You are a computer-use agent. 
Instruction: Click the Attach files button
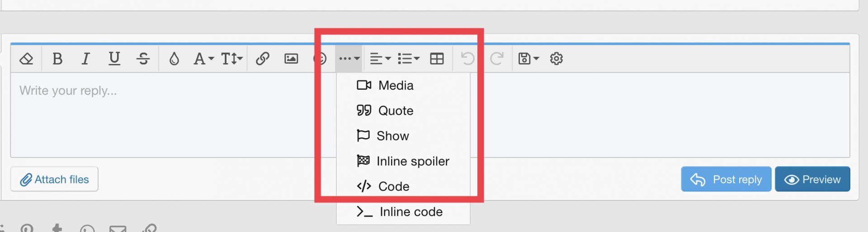pos(54,179)
